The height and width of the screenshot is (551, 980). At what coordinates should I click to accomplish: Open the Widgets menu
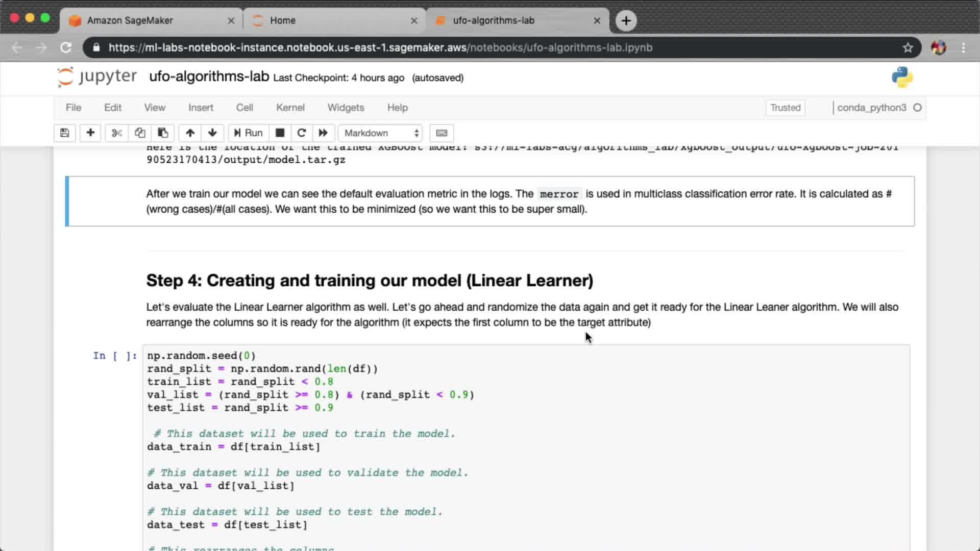pos(346,108)
